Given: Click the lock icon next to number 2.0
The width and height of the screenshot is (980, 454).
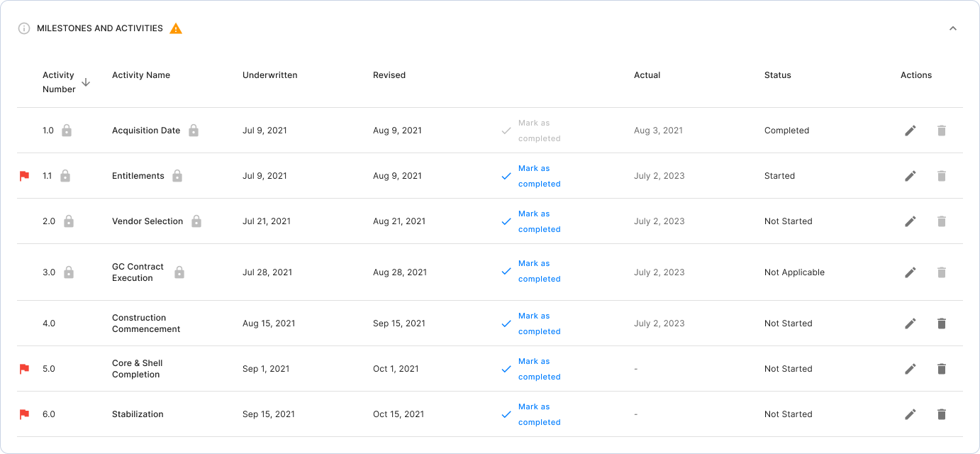Looking at the screenshot, I should [69, 221].
